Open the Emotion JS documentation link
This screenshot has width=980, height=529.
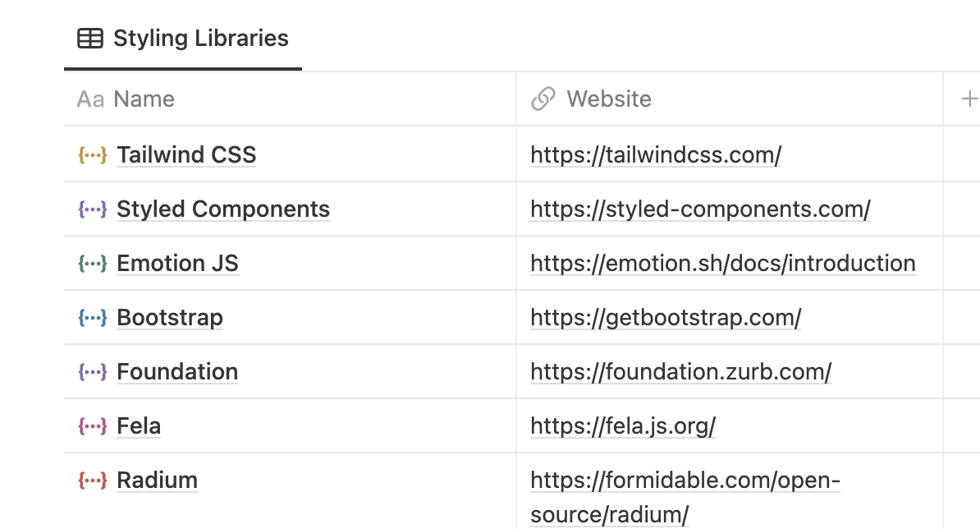click(723, 263)
